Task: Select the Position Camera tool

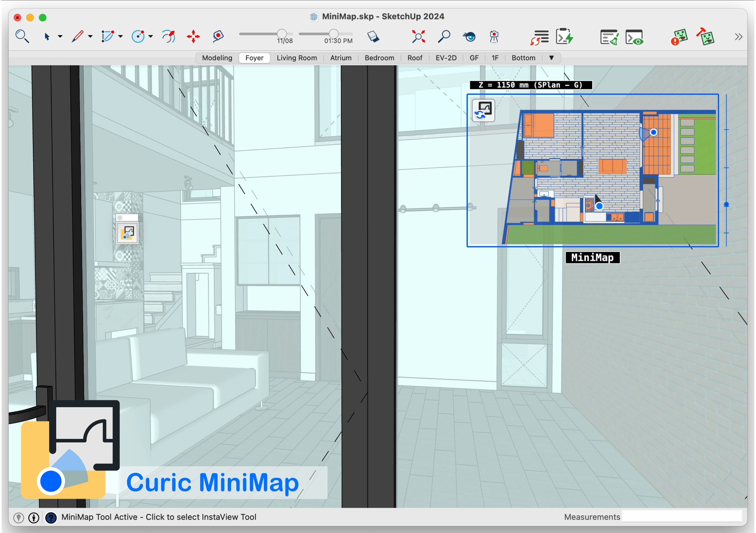Action: 494,37
